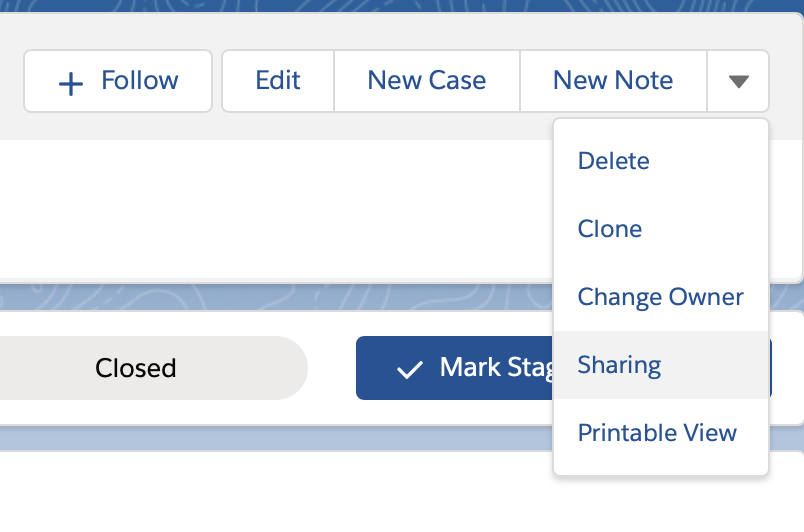This screenshot has height=532, width=804.
Task: Select the Closed stage in the path
Action: tap(136, 368)
